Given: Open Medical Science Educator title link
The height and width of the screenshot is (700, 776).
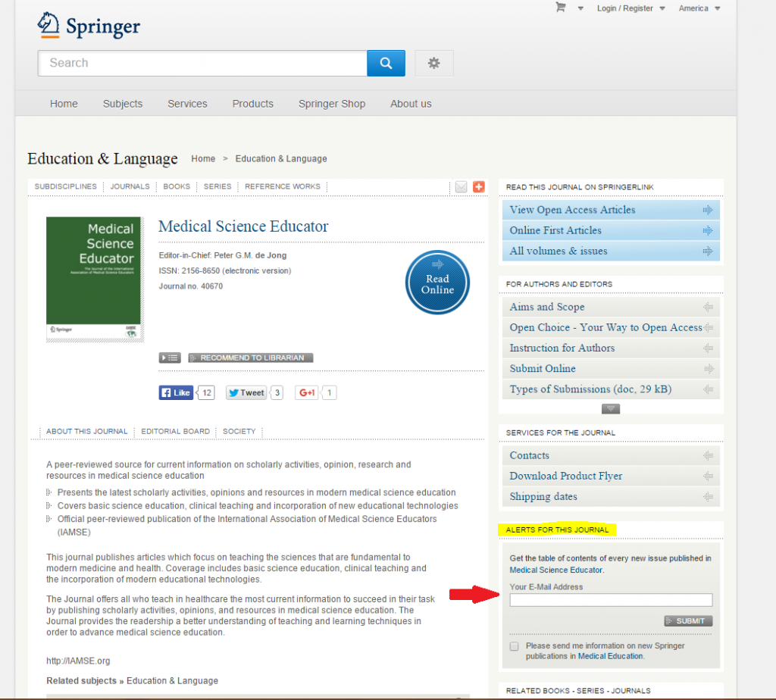Looking at the screenshot, I should tap(243, 227).
